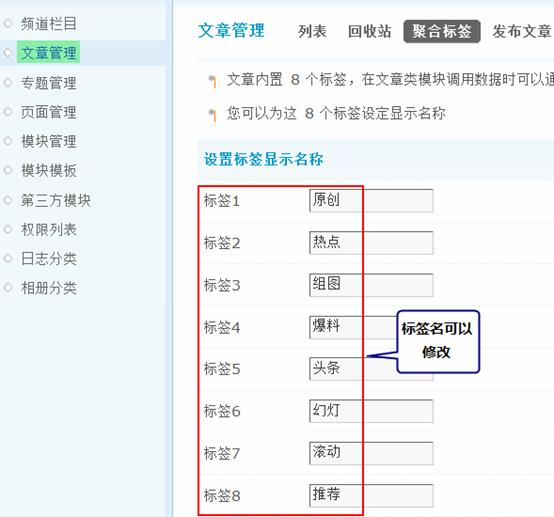Click 标签3 input containing 组图
This screenshot has width=554, height=517.
[371, 285]
